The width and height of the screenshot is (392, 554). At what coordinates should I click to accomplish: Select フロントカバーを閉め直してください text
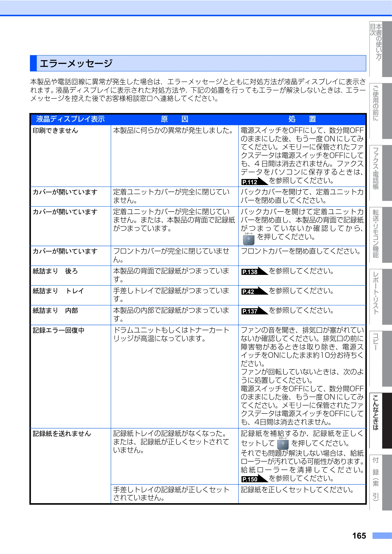(300, 251)
